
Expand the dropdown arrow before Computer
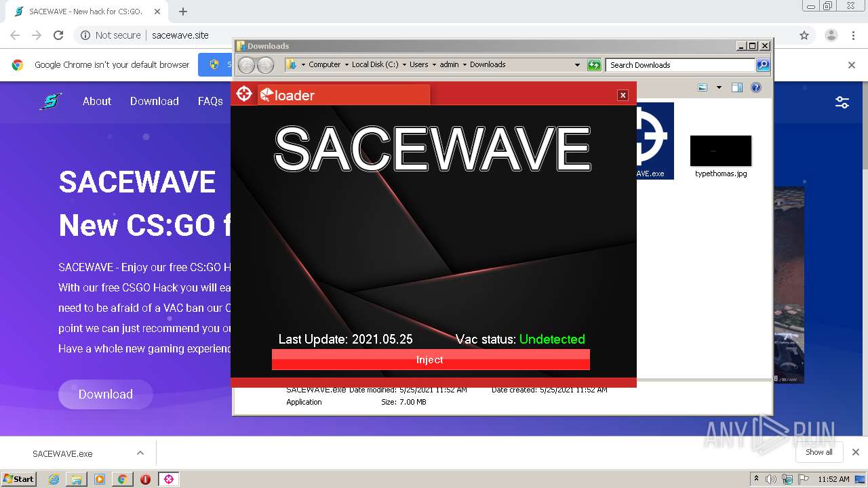tap(303, 65)
